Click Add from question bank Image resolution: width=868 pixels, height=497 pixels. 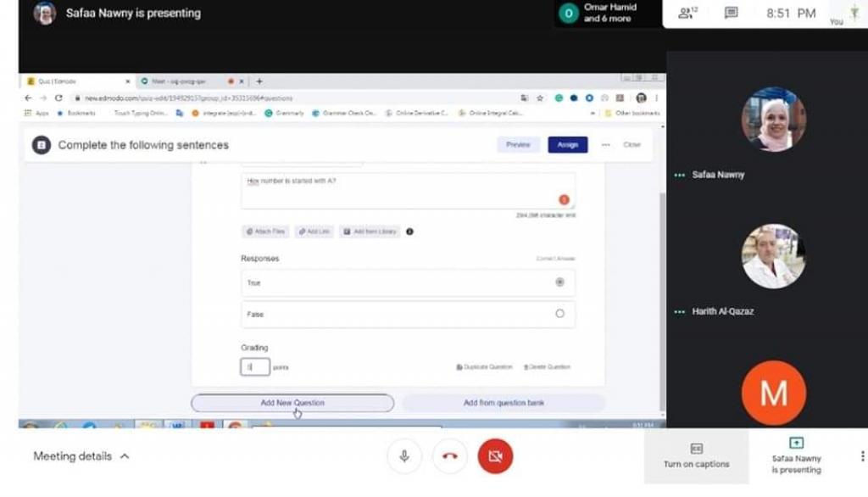pyautogui.click(x=504, y=403)
